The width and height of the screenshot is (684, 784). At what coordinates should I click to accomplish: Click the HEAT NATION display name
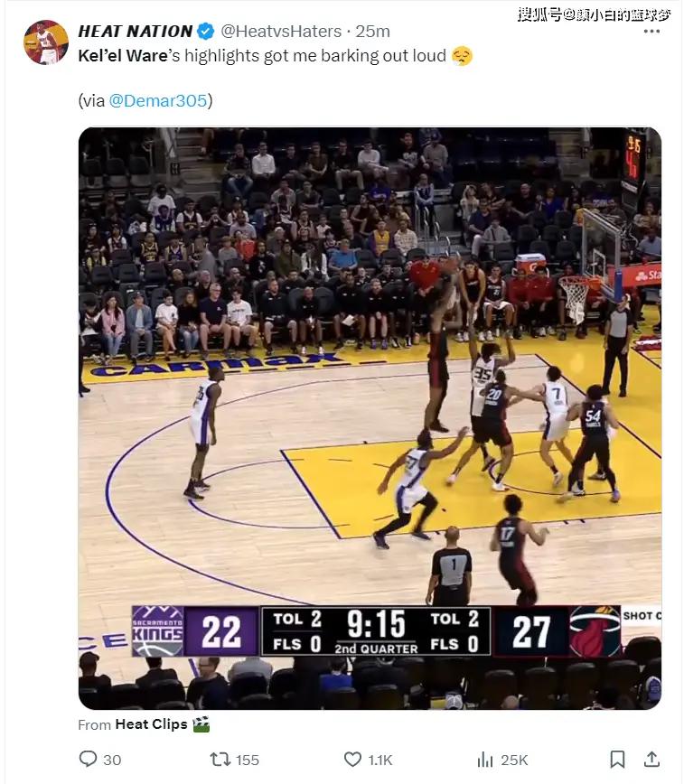click(136, 32)
